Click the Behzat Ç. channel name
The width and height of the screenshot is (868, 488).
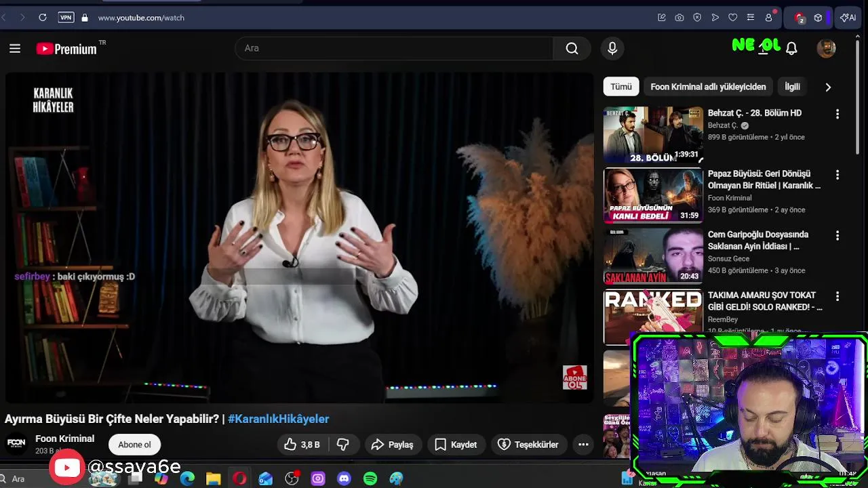[723, 125]
